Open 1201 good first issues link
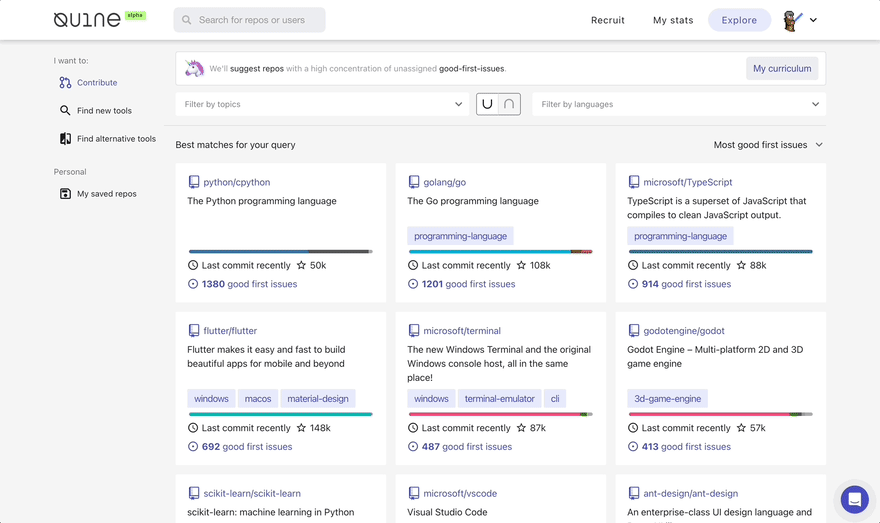The height and width of the screenshot is (523, 880). [x=468, y=284]
